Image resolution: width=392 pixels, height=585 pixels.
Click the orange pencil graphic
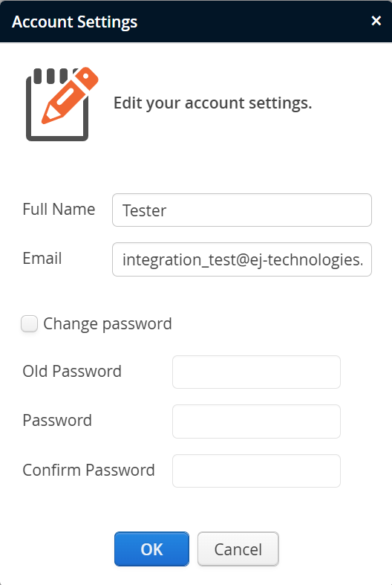pos(70,95)
